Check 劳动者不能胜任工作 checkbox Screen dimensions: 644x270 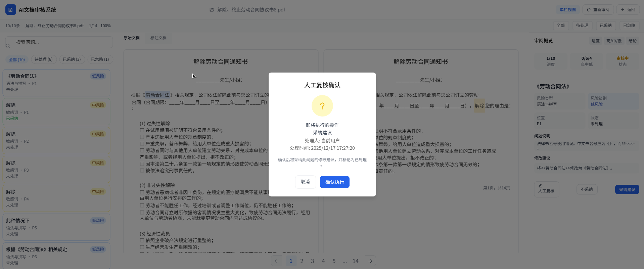coord(142,206)
